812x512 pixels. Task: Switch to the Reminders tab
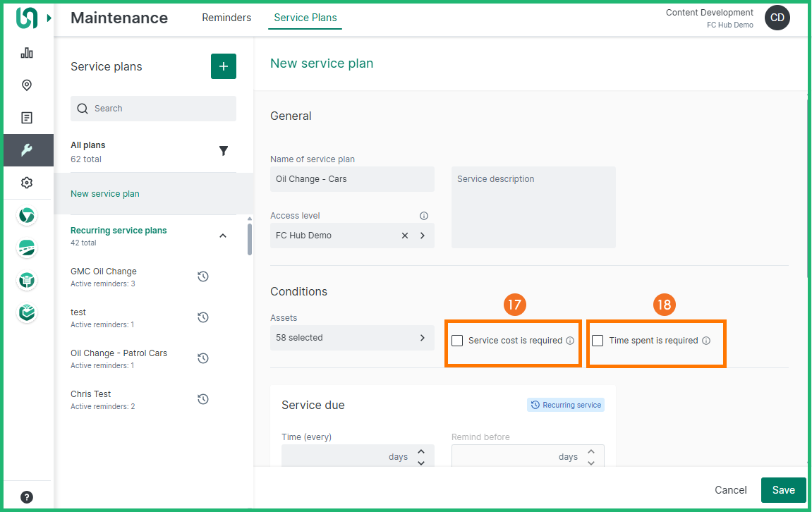[226, 18]
